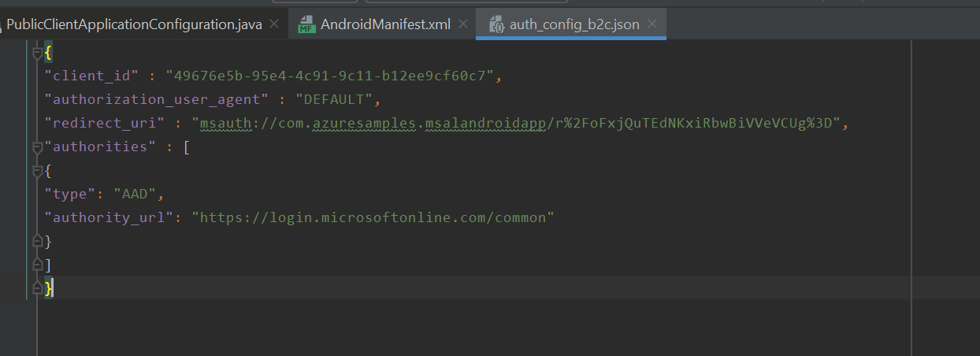Close the auth_config_b2c.json tab

pyautogui.click(x=652, y=24)
